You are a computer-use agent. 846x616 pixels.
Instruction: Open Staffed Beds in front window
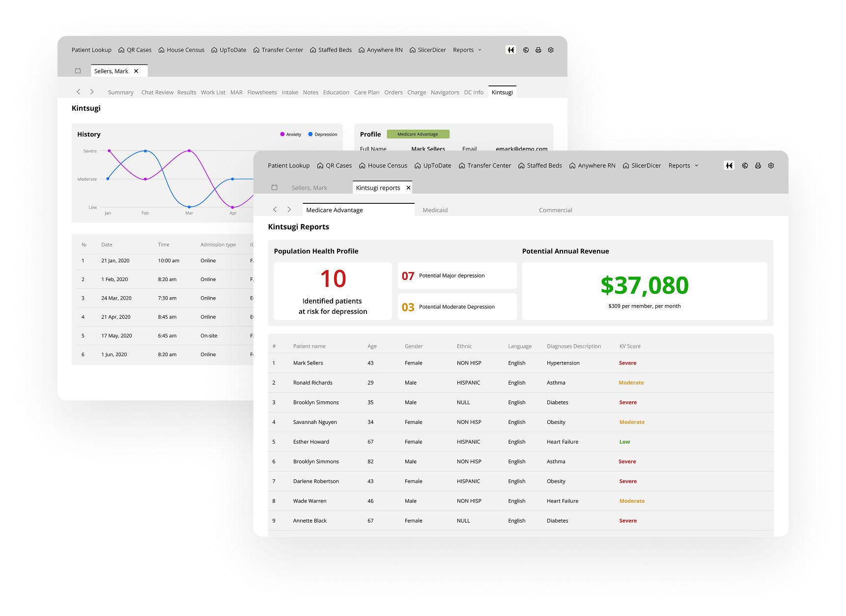tap(540, 166)
